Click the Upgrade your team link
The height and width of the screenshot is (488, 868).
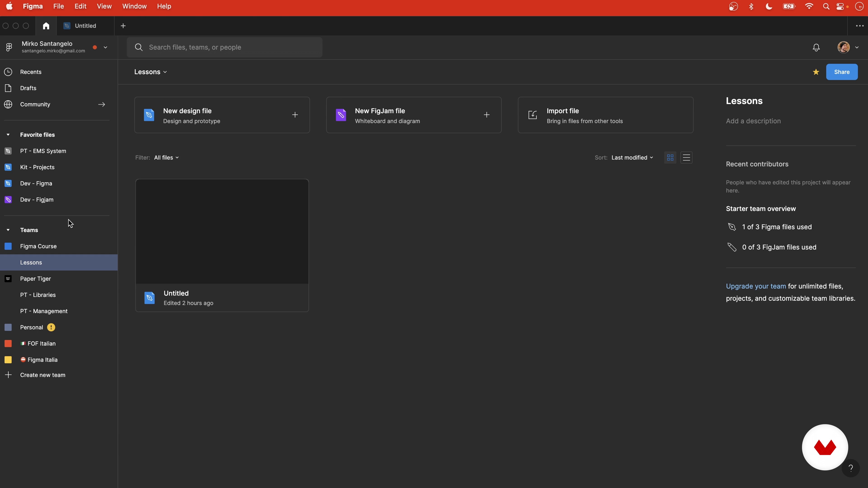(x=756, y=286)
